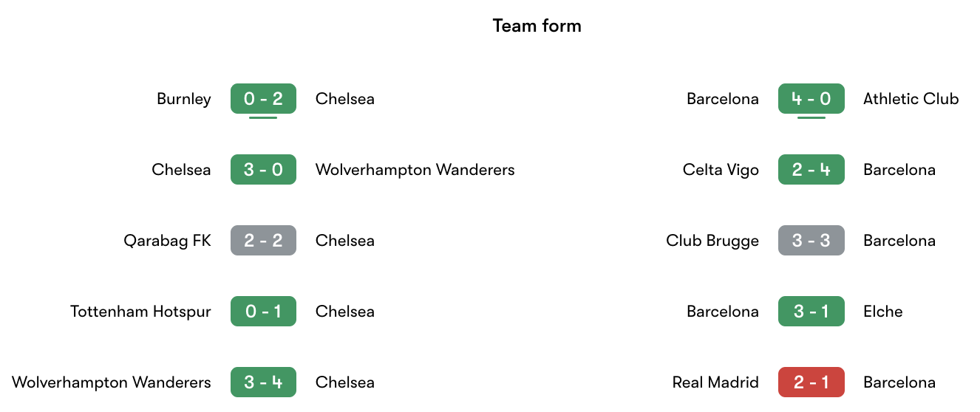Select the 2 - 4 Celta Vigo result badge
980x412 pixels.
tap(811, 170)
